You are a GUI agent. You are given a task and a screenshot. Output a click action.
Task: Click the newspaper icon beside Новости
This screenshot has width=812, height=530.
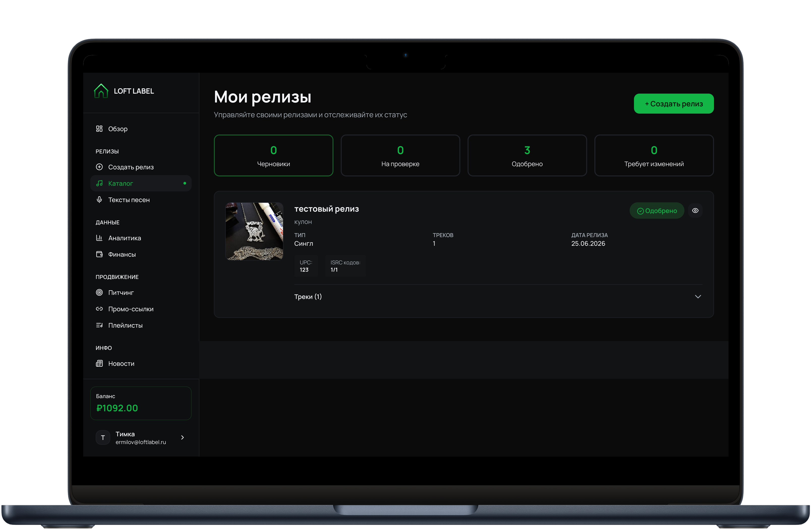tap(99, 363)
